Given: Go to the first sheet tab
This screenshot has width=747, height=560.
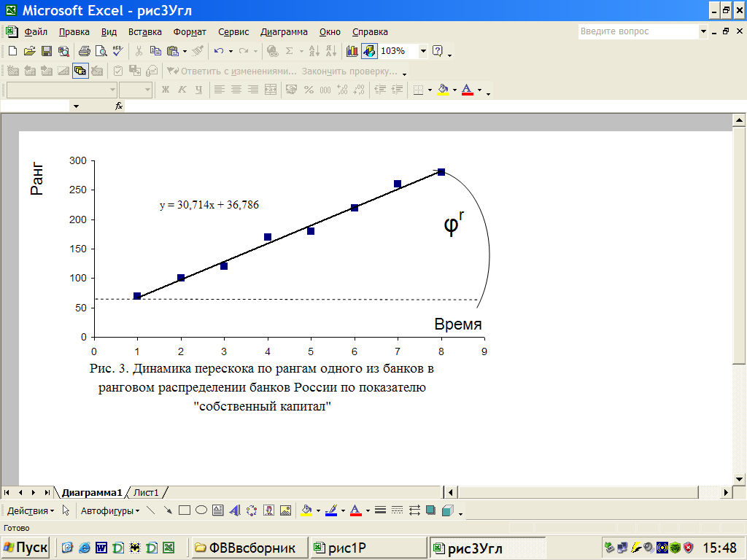Looking at the screenshot, I should (7, 492).
